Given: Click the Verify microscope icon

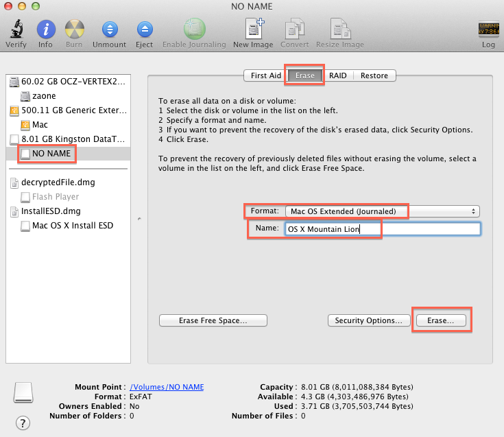Looking at the screenshot, I should [16, 29].
